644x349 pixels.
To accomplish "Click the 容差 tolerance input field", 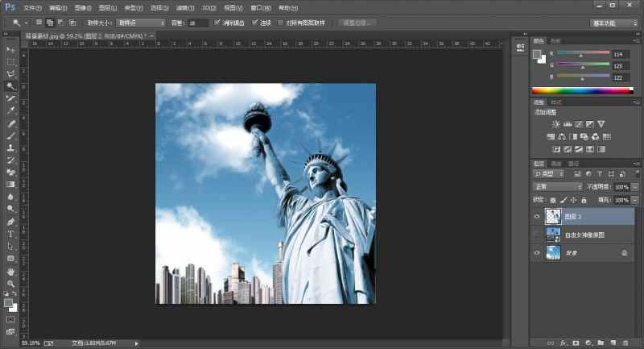I will point(197,23).
